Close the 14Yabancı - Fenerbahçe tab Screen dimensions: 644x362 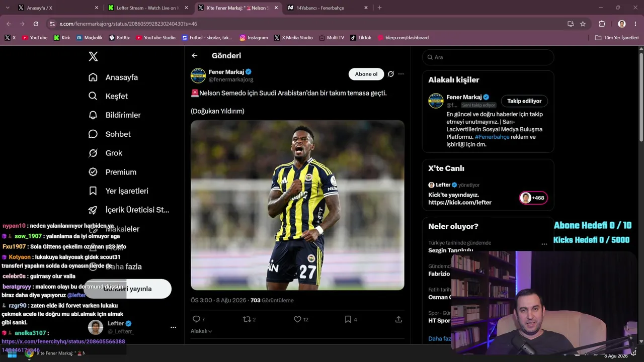pyautogui.click(x=366, y=8)
